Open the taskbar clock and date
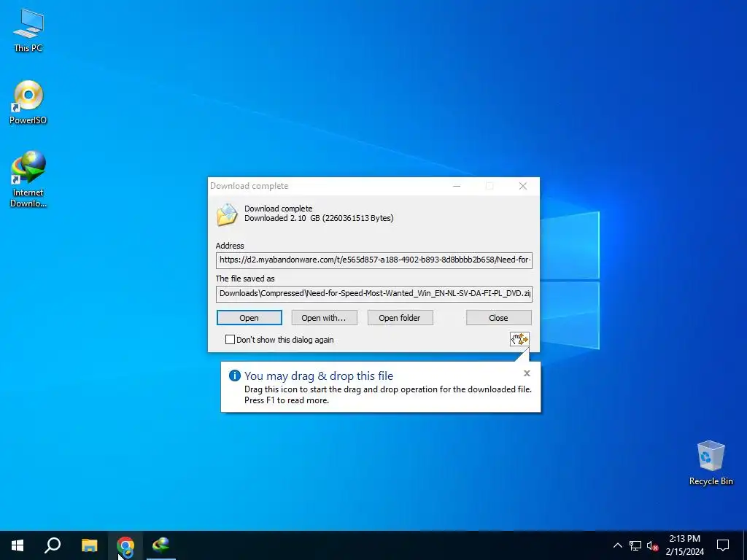Screen dimensions: 747x560 pos(684,545)
